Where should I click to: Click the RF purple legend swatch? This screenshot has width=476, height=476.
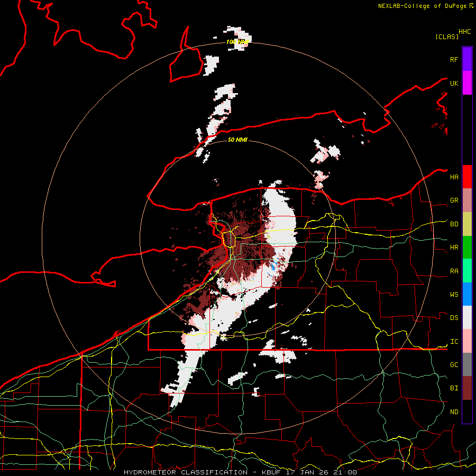point(467,59)
